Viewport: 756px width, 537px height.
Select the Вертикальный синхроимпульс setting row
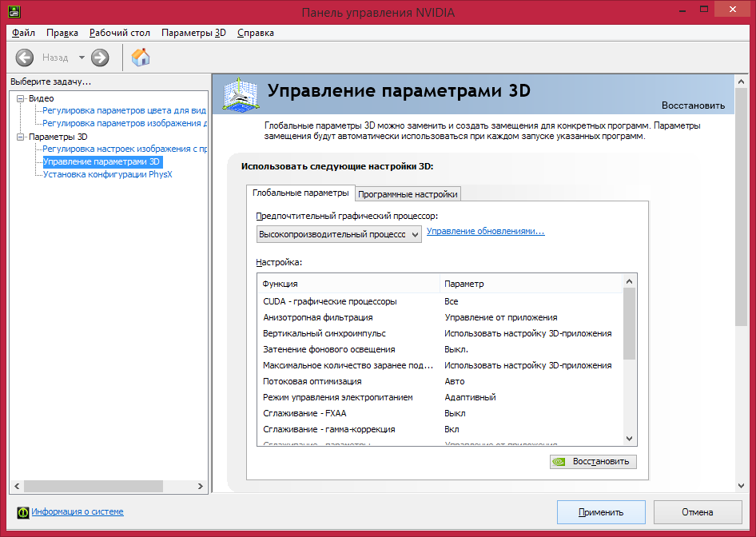[440, 333]
